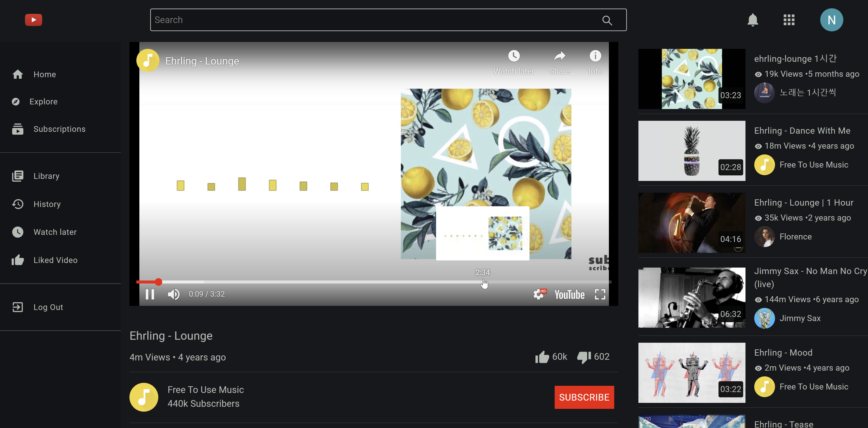Image resolution: width=868 pixels, height=428 pixels.
Task: Click the Jimmy Sax channel avatar
Action: 764,318
